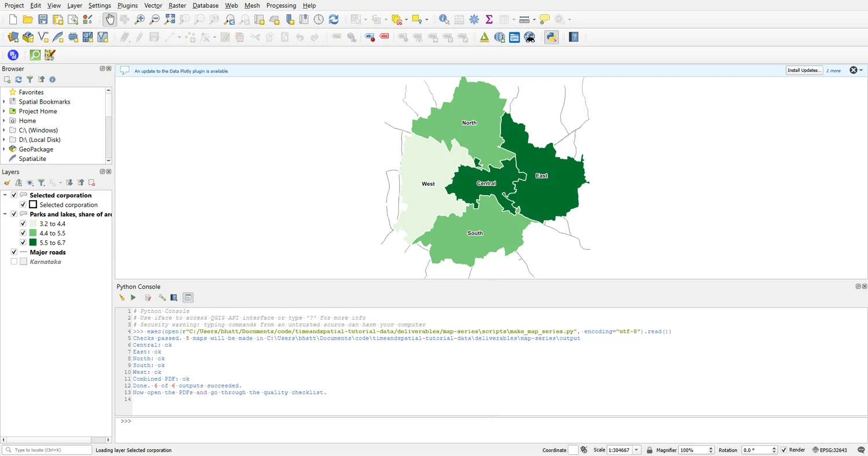The height and width of the screenshot is (456, 868).
Task: Click the Type to locate search field
Action: [47, 450]
